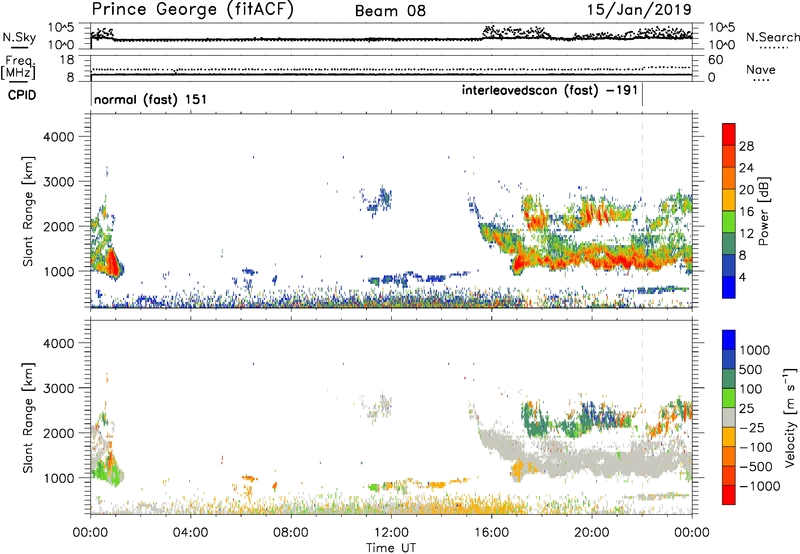The width and height of the screenshot is (800, 554).
Task: Click the '25' value on the Velocity color bar
Action: point(746,409)
